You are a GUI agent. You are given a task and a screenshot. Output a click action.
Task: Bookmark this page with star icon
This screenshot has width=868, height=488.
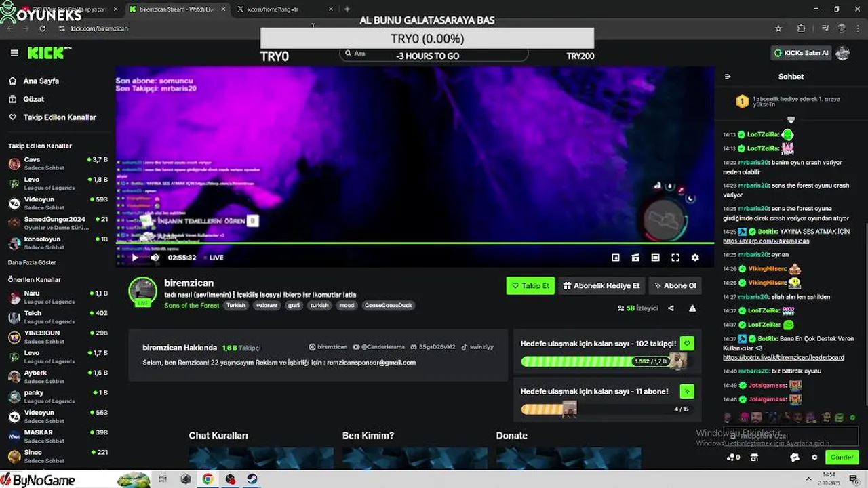pyautogui.click(x=778, y=28)
